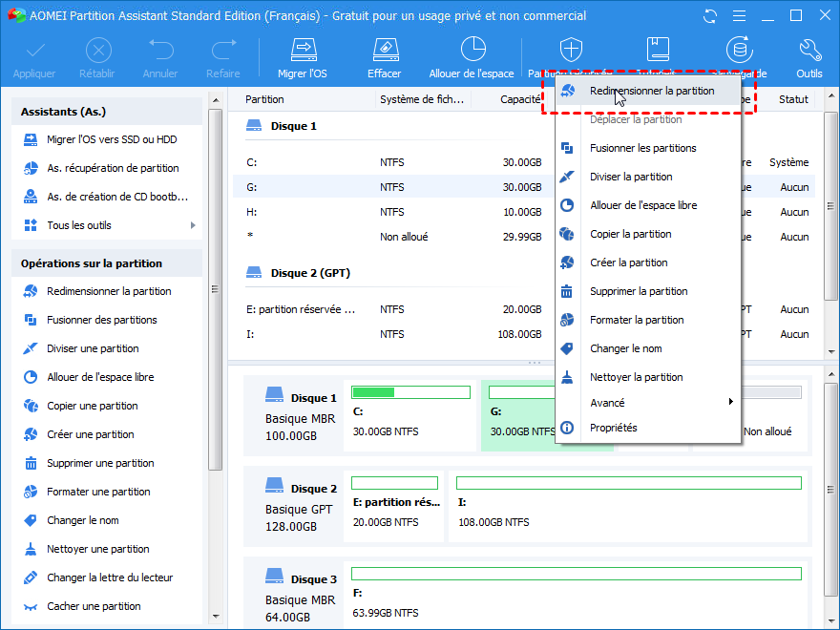Choose Formater la partition from context menu

click(637, 320)
